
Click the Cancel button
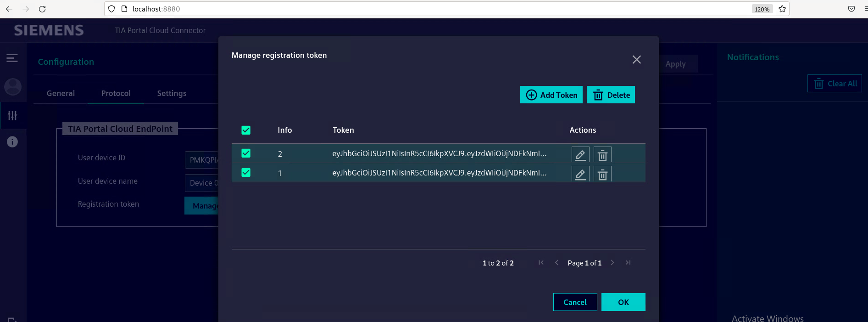575,302
